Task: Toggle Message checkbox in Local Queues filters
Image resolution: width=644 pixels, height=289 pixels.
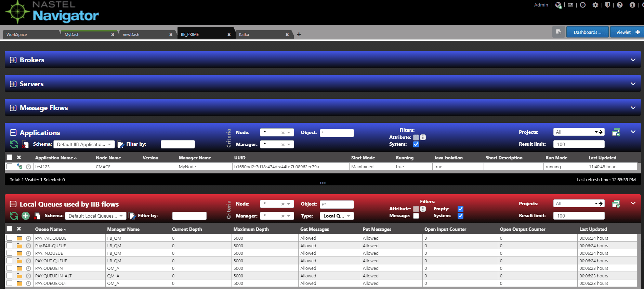Action: click(x=416, y=216)
